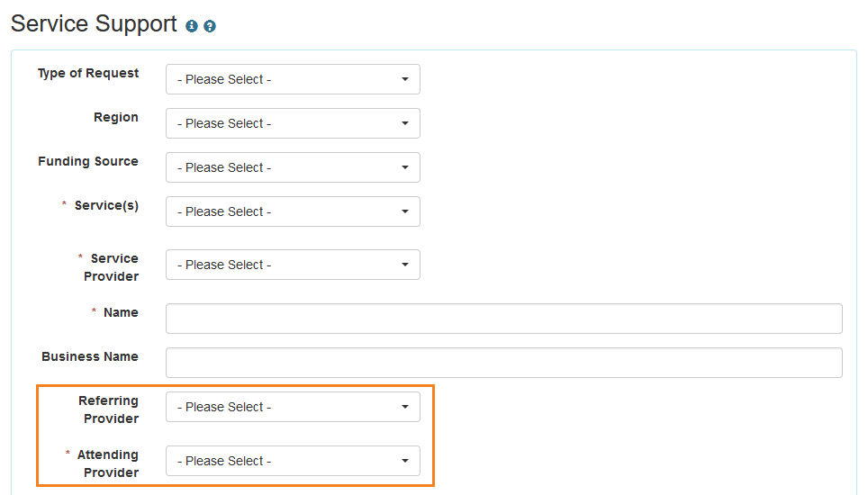Expand the Referring Provider dropdown
Viewport: 868px width, 495px height.
coord(293,407)
